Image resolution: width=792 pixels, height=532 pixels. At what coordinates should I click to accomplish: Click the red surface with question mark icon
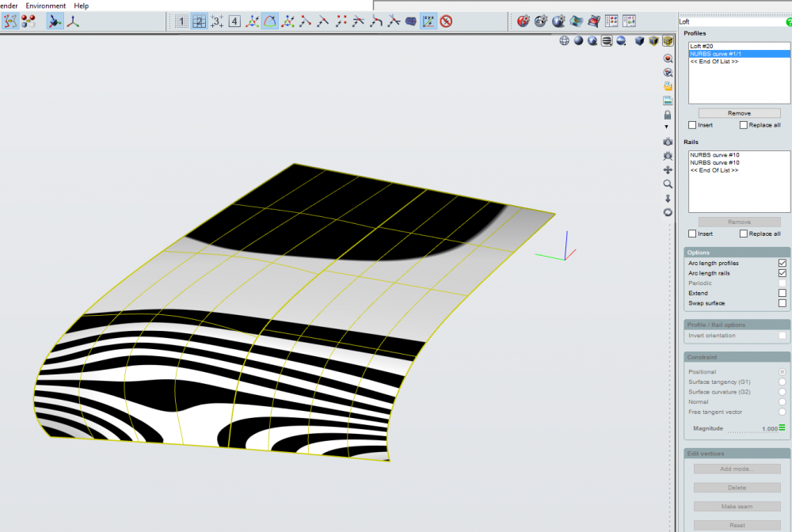click(x=594, y=21)
